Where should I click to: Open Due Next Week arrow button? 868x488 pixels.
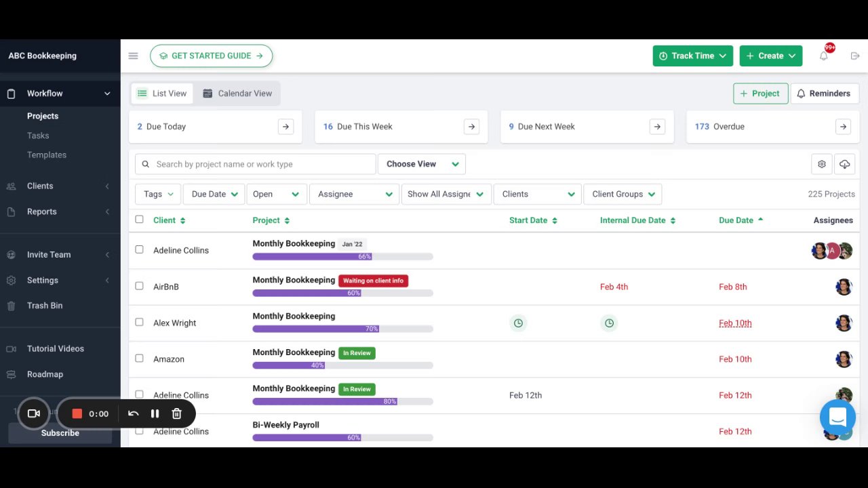(657, 127)
